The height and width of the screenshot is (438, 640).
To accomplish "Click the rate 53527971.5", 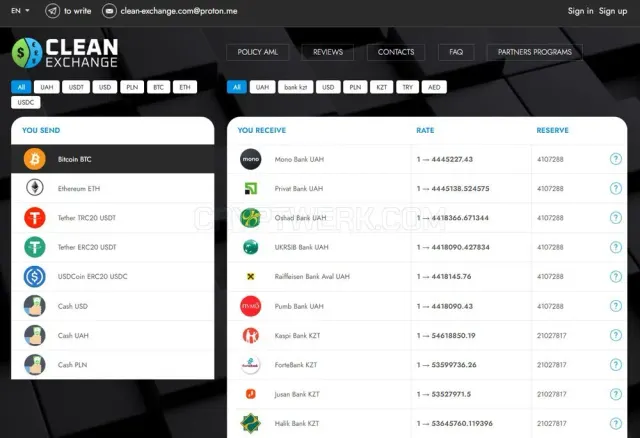I will 451,394.
